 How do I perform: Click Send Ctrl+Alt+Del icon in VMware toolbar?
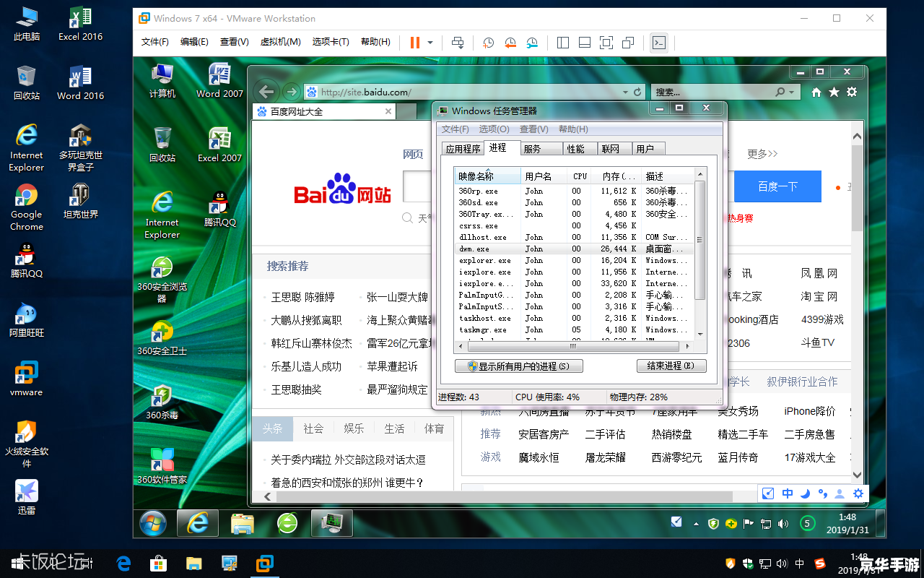click(458, 43)
